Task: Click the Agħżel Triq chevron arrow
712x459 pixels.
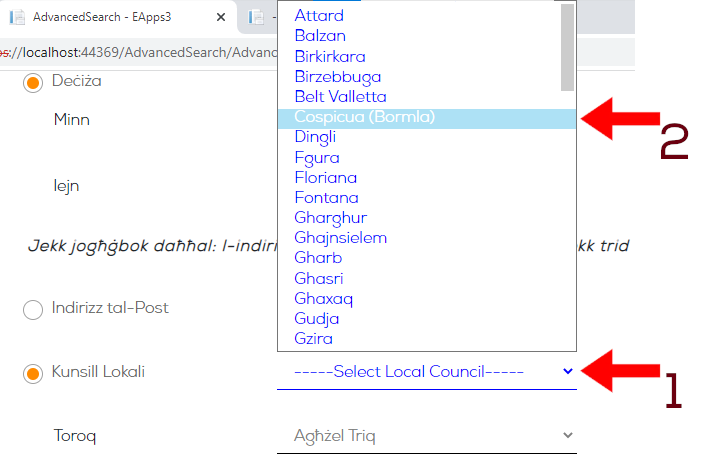Action: [x=568, y=435]
